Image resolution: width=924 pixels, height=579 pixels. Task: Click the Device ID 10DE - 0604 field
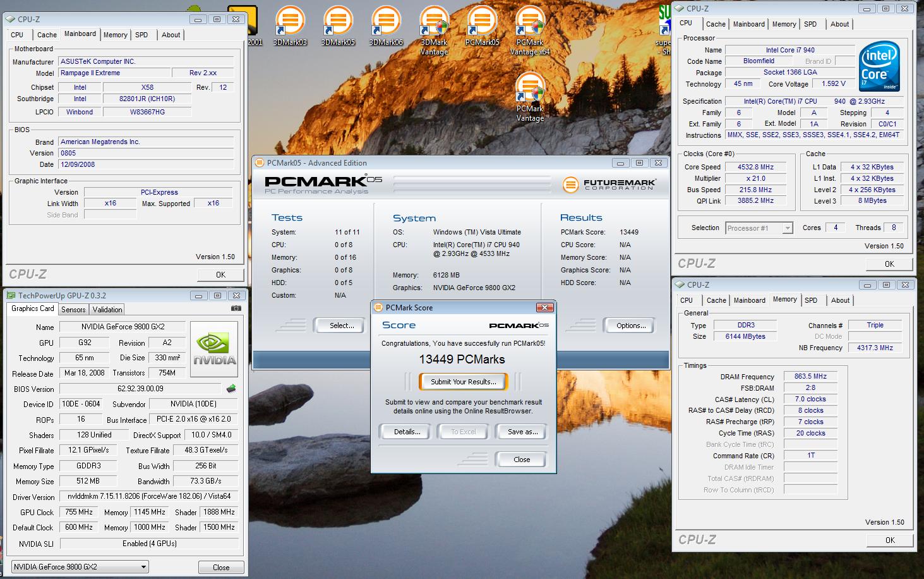click(x=81, y=404)
